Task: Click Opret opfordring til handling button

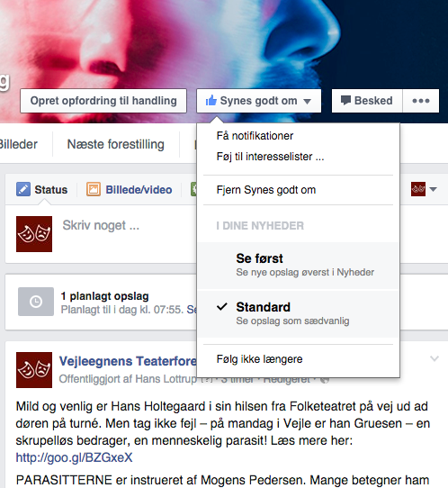Action: (103, 101)
